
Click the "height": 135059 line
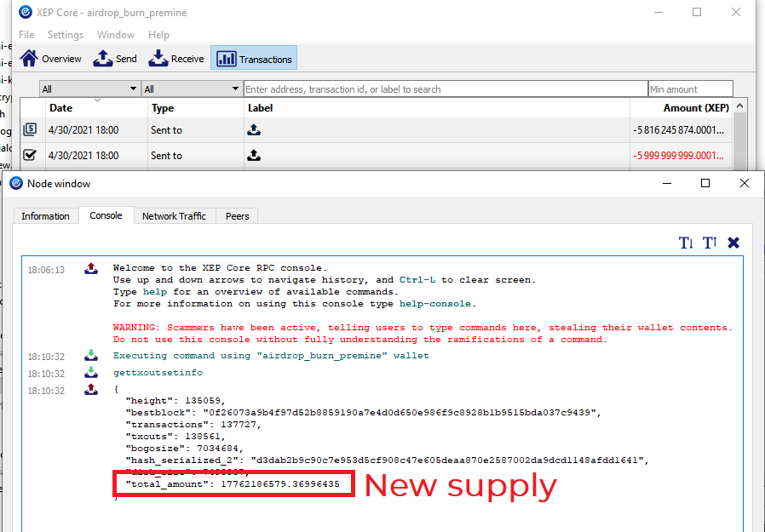coord(175,401)
